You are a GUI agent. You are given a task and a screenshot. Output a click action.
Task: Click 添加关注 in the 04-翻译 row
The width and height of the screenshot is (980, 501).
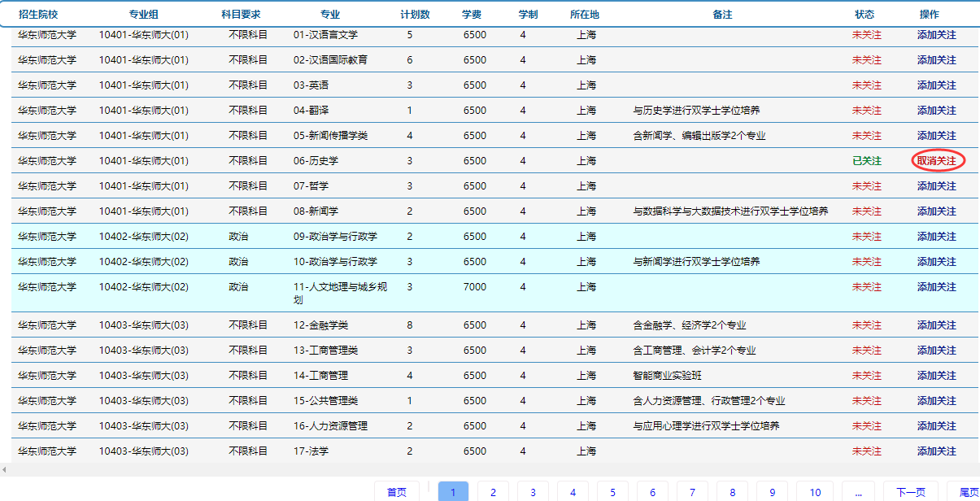click(x=936, y=111)
